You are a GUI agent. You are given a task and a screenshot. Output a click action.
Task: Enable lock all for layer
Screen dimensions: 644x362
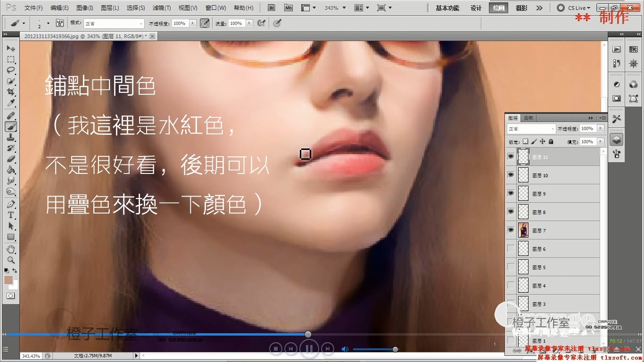pos(551,141)
